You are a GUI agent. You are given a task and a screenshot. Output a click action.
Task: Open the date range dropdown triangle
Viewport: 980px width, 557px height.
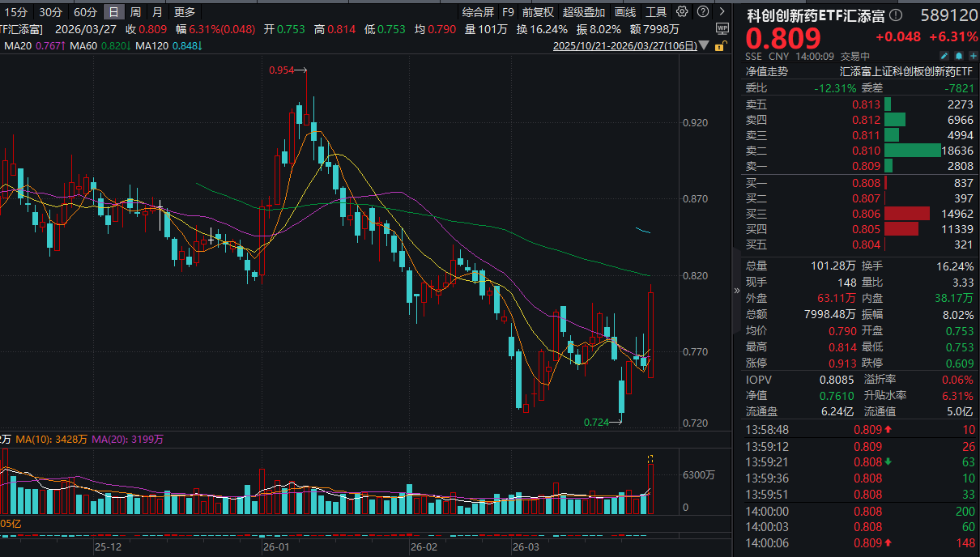[703, 47]
